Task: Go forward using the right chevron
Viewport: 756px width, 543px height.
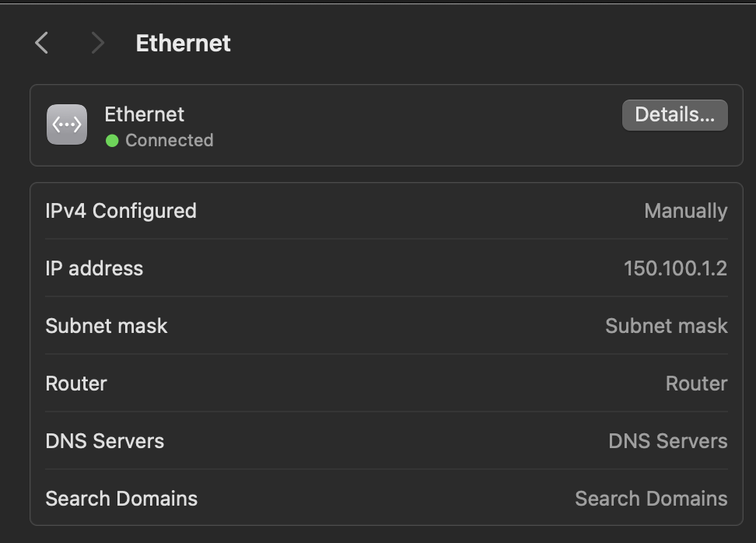Action: coord(98,43)
